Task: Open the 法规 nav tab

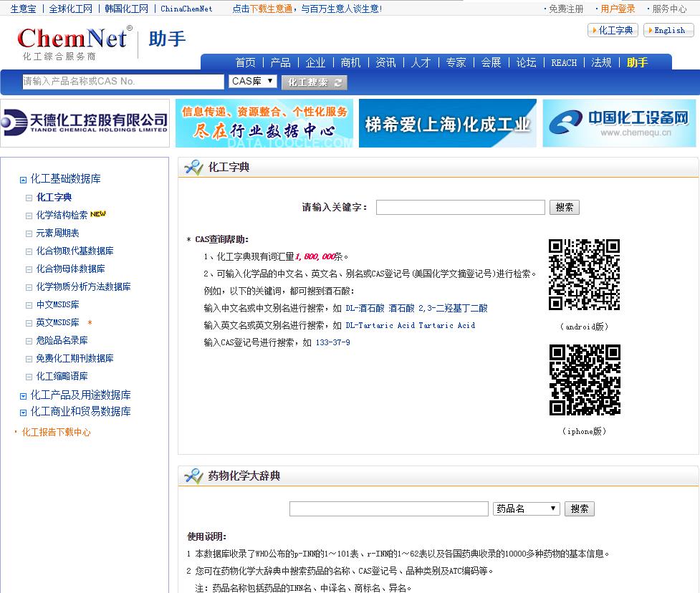Action: pos(601,62)
